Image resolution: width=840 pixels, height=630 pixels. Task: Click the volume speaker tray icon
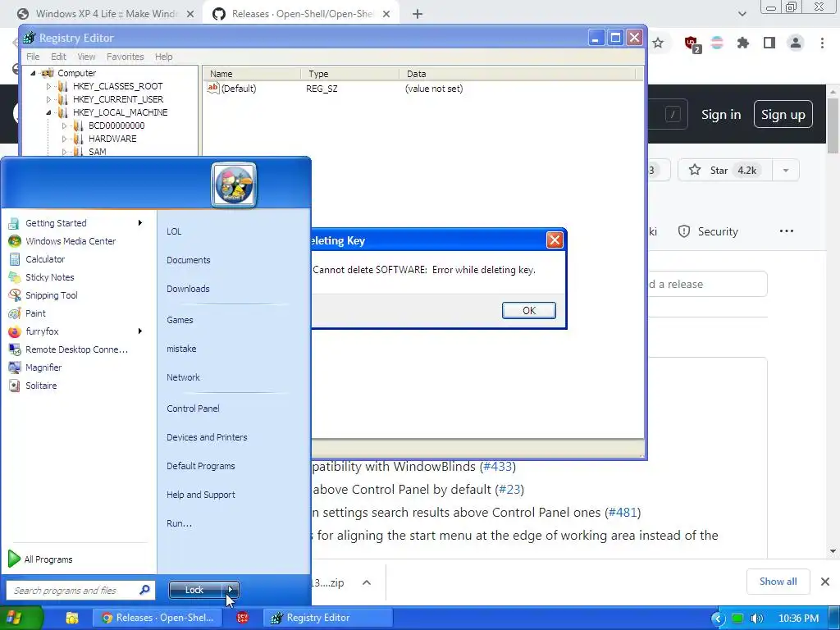[x=756, y=619]
